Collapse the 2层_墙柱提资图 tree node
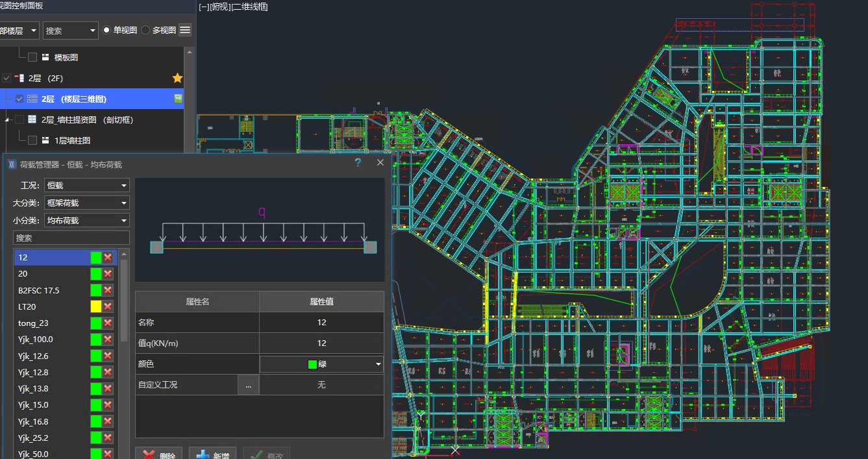 coord(8,120)
